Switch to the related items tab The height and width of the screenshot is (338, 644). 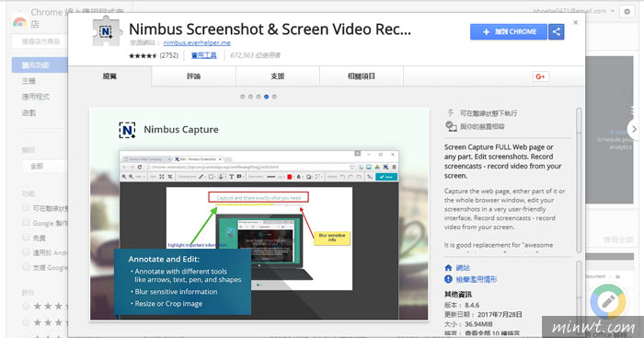click(361, 76)
